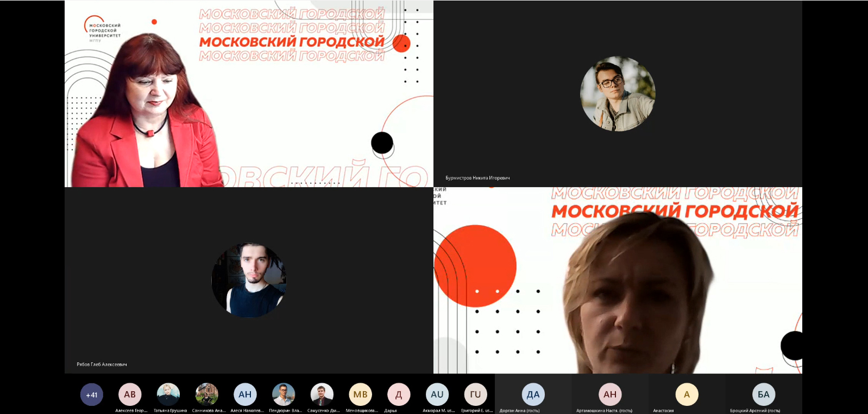Click the name text Григорий Е. us...
This screenshot has width=868, height=414.
tap(477, 411)
